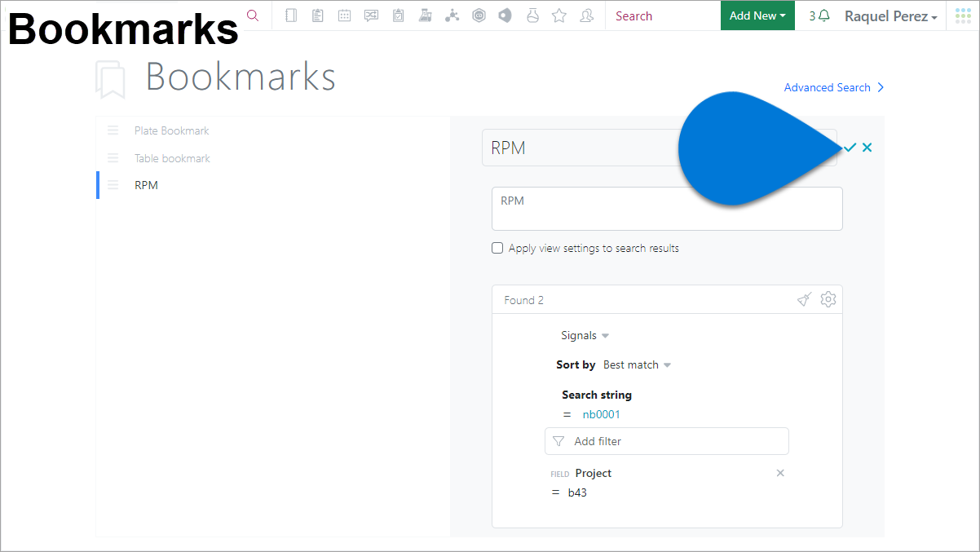Open the Advanced Search link
This screenshot has width=980, height=552.
pyautogui.click(x=834, y=87)
